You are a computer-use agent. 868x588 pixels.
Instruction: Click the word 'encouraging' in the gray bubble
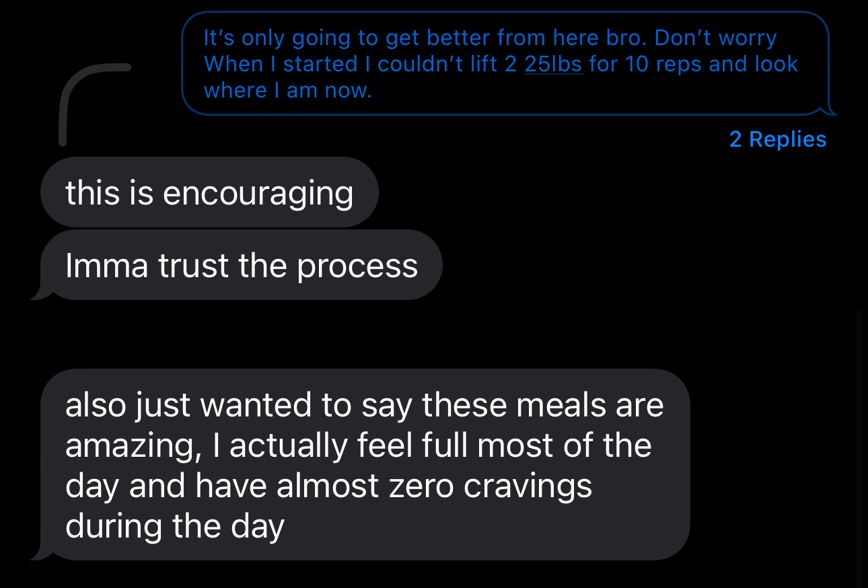[258, 194]
